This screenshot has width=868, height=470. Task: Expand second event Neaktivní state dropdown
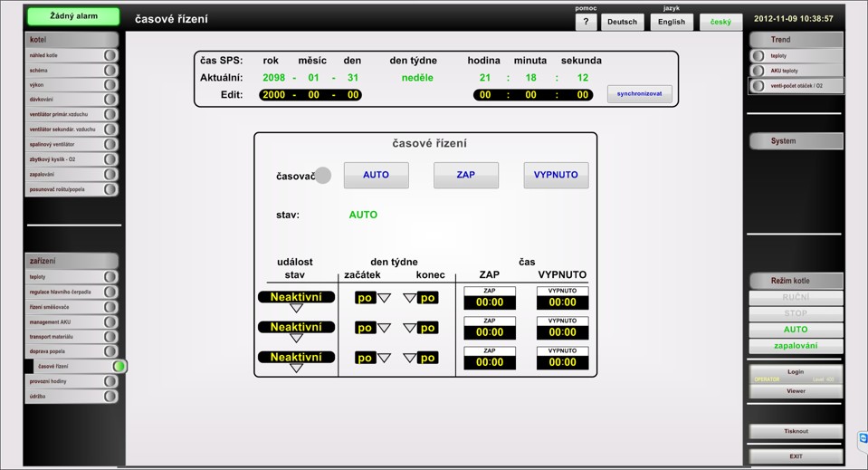click(296, 338)
